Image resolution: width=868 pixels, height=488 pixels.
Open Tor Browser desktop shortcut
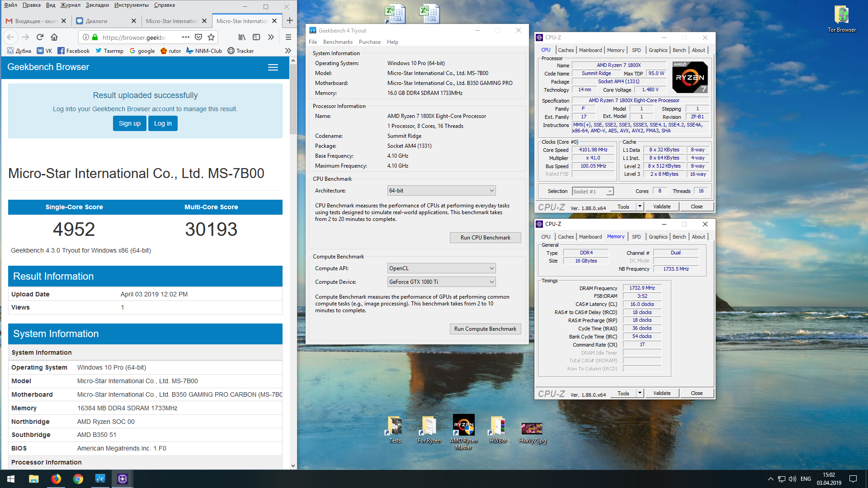(x=841, y=19)
